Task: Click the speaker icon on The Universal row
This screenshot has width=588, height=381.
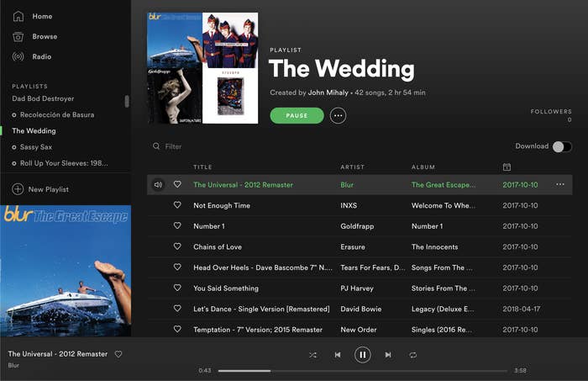Action: click(x=158, y=185)
